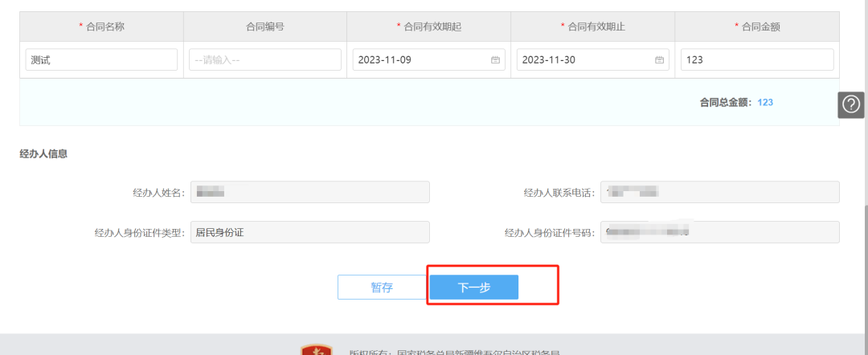
Task: Open calendar icon in 合同有效期起 field
Action: [x=495, y=59]
